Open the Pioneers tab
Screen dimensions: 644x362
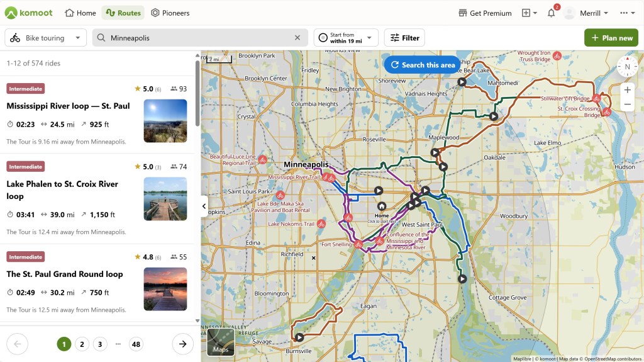click(170, 13)
